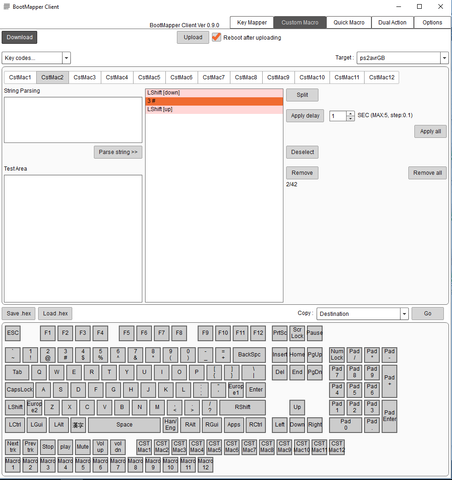452x480 pixels.
Task: Click the Next trk media key
Action: (13, 447)
